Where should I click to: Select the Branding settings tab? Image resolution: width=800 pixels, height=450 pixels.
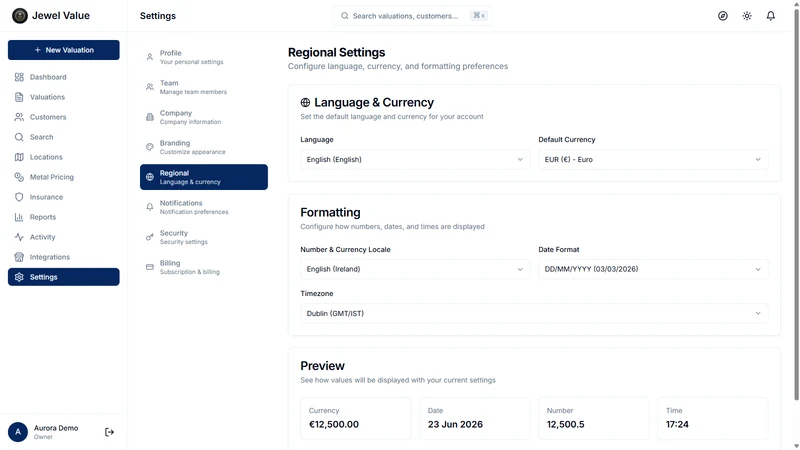coord(204,147)
